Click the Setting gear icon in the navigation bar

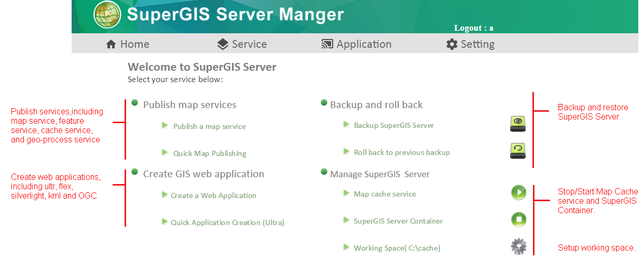click(x=452, y=44)
